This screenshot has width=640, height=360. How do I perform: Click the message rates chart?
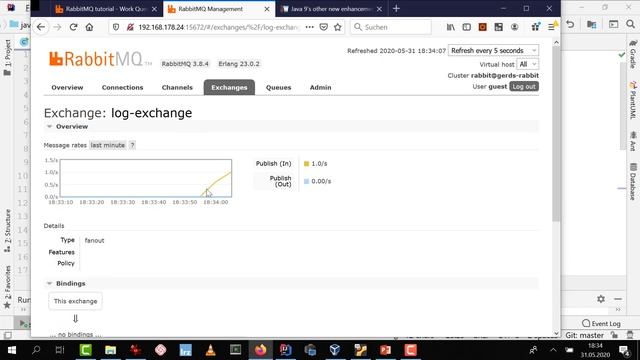[x=146, y=178]
